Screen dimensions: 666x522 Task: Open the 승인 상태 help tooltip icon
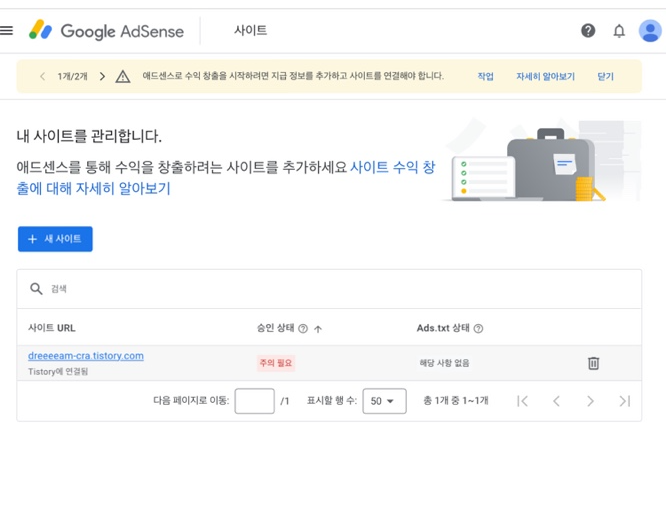[x=303, y=328]
